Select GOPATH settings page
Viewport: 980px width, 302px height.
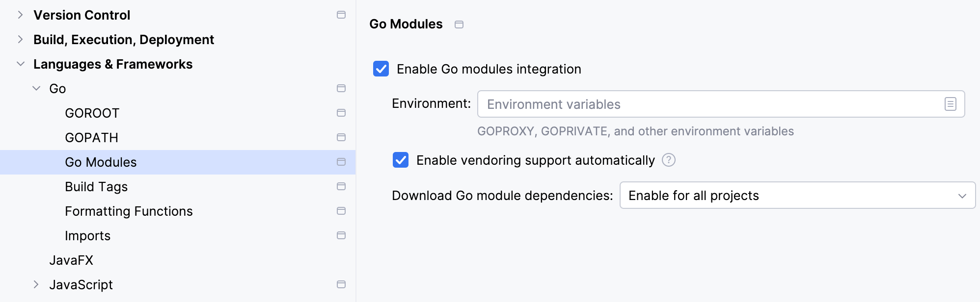click(x=91, y=138)
